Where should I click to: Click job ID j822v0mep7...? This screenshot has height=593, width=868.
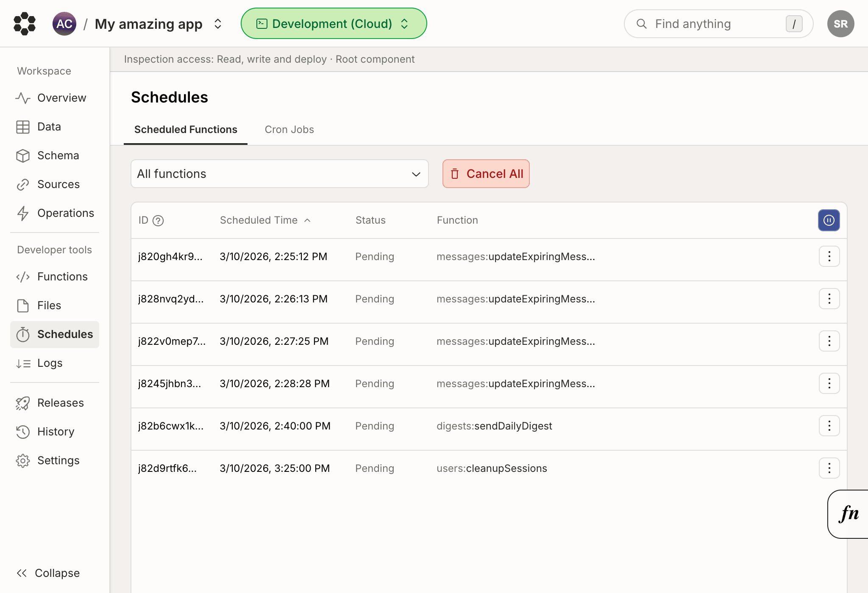pyautogui.click(x=172, y=341)
